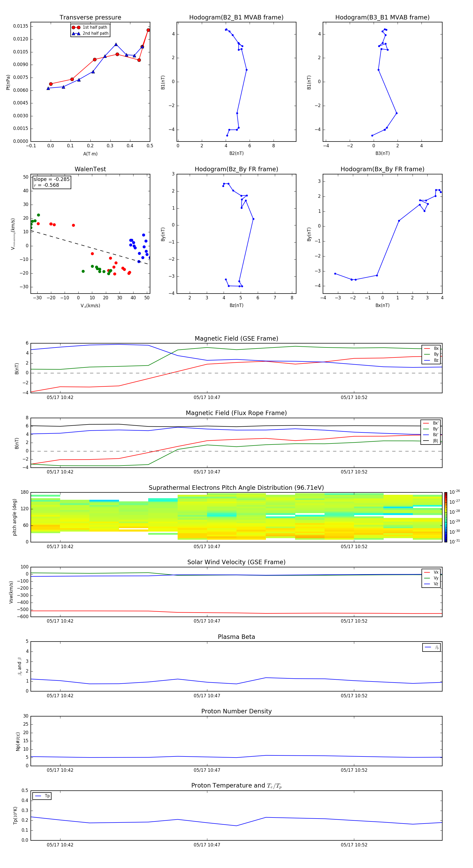
Task: Click the 'Bx(nT)' x-axis label
Action: tap(382, 305)
